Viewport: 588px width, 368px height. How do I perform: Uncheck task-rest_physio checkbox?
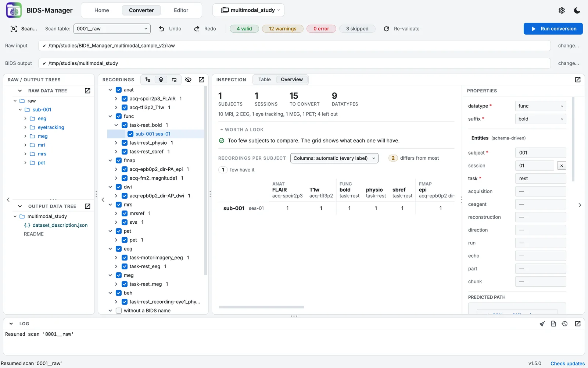click(125, 143)
